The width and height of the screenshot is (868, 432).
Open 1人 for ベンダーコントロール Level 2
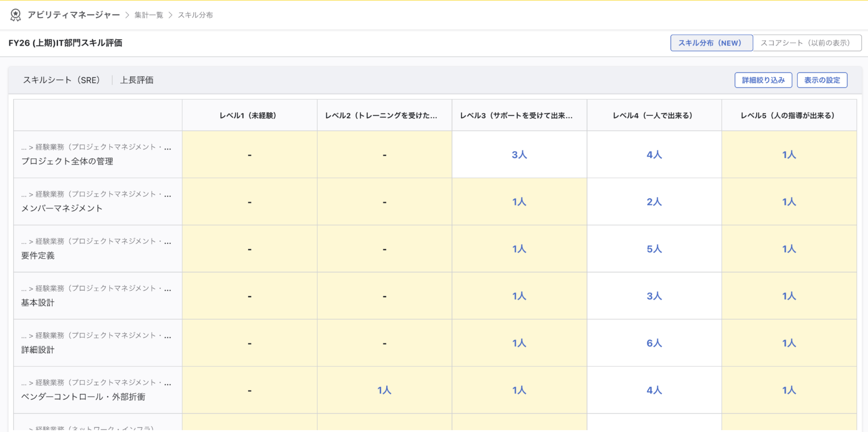pos(385,390)
